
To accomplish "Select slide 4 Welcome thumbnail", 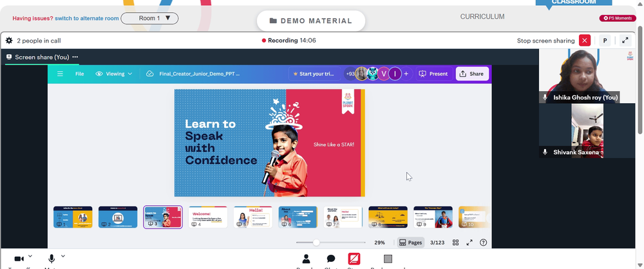I will [208, 217].
